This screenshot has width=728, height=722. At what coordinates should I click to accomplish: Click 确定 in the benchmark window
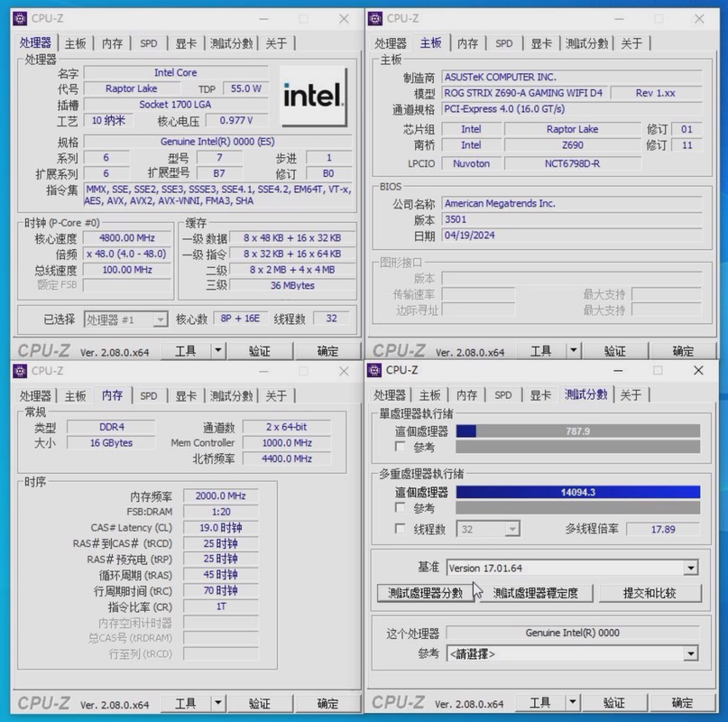pos(682,702)
